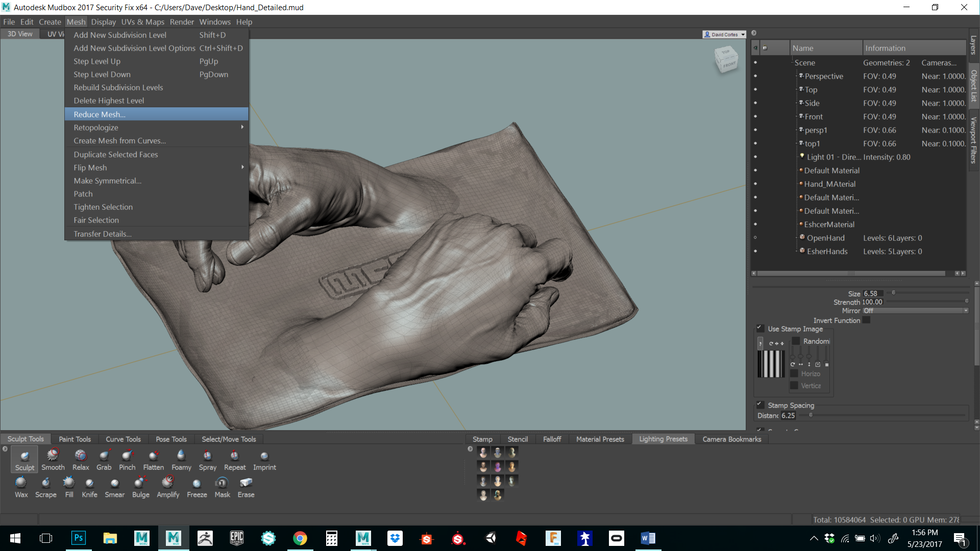Open the David Cortes user dropdown
This screenshot has height=551, width=980.
(725, 35)
